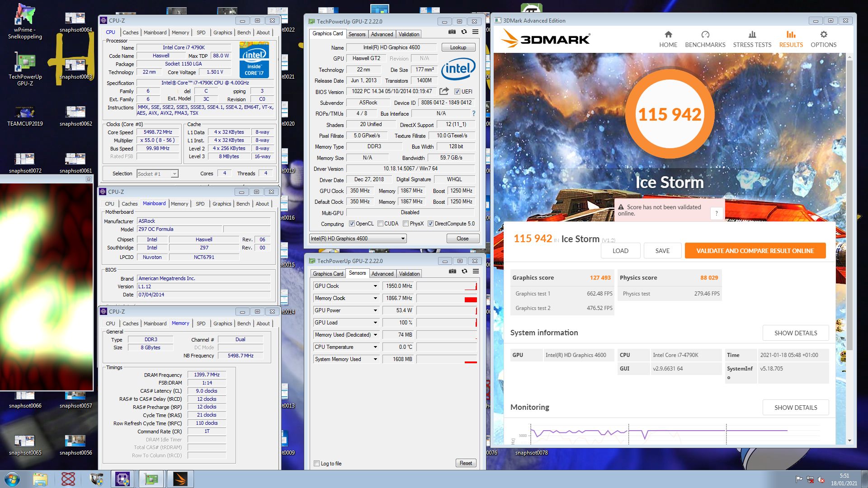Click GPU-Z Graphics Card window screenshot camera icon
The height and width of the screenshot is (488, 868).
tap(452, 32)
